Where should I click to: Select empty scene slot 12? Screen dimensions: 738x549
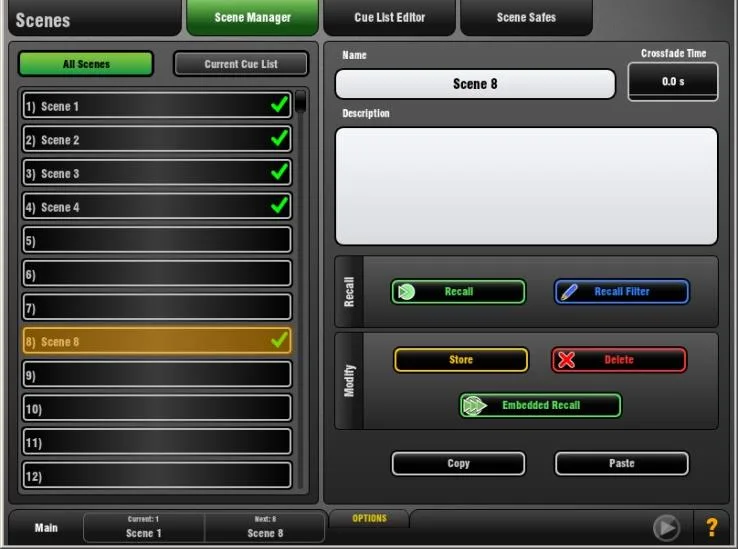157,476
